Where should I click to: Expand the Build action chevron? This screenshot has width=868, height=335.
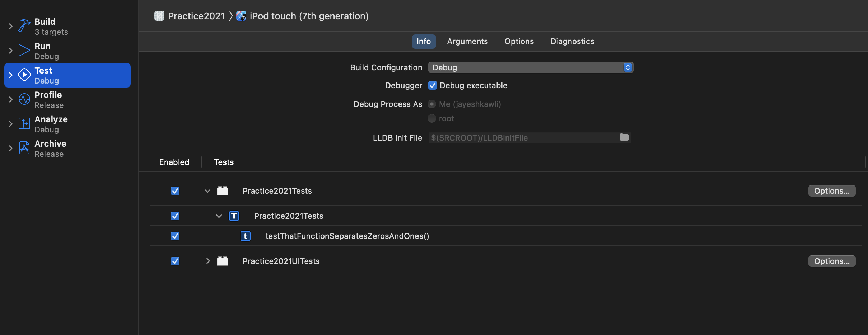tap(10, 26)
